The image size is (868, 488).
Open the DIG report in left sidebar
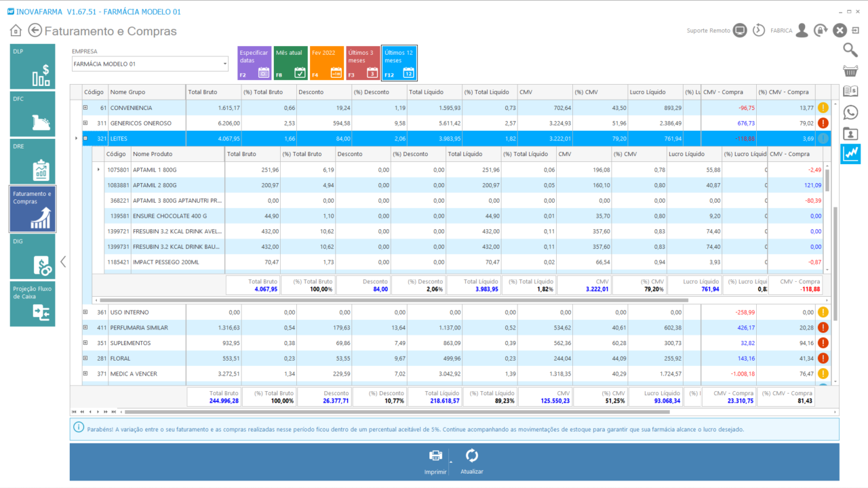pos(33,256)
